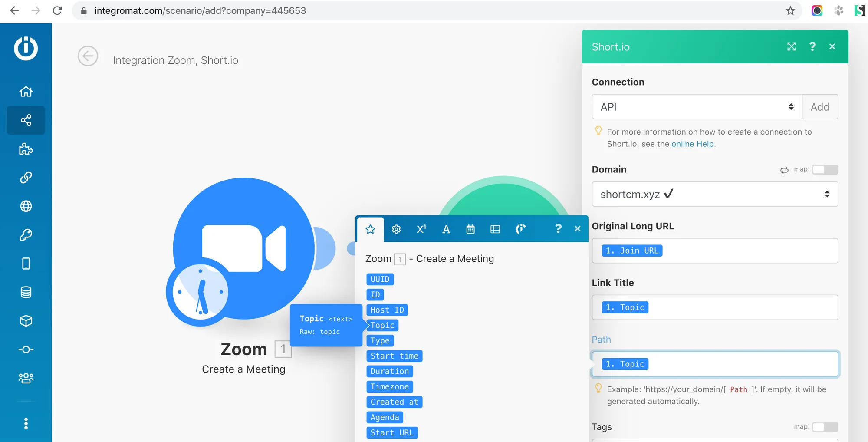
Task: Open the Zoom module clock schedule icon
Action: 200,292
